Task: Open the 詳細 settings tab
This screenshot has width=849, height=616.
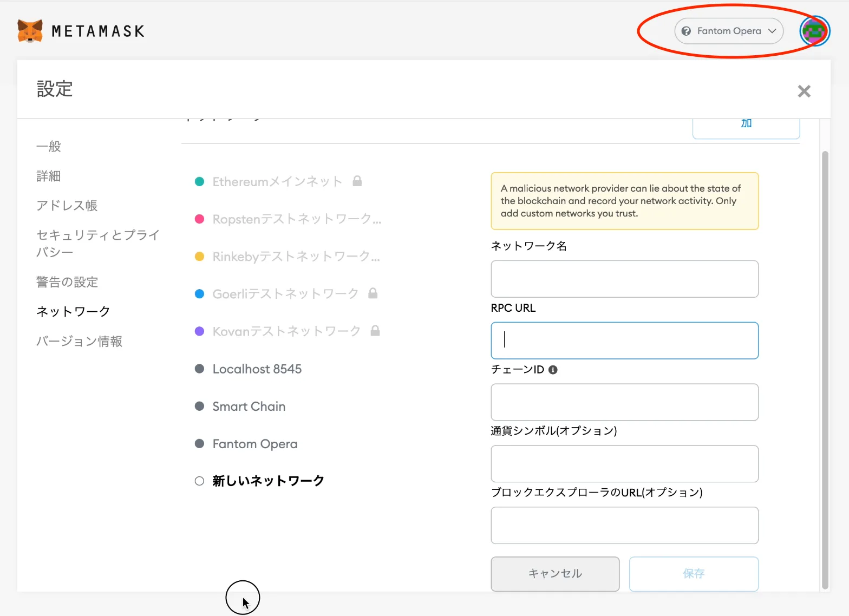Action: coord(49,176)
